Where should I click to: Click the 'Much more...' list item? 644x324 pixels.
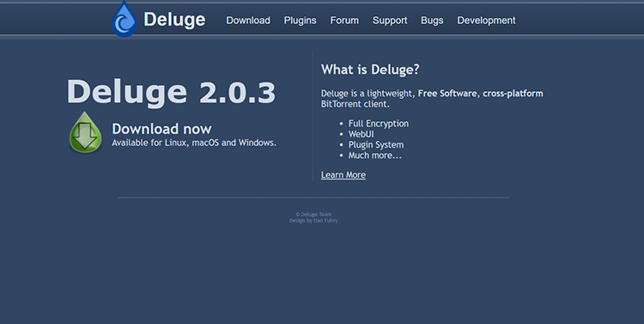coord(375,156)
